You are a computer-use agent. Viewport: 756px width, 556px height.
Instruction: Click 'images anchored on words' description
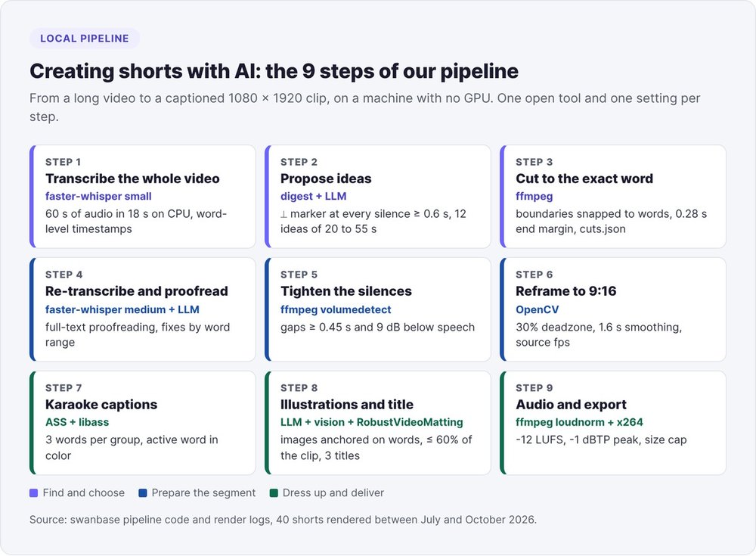click(x=376, y=447)
